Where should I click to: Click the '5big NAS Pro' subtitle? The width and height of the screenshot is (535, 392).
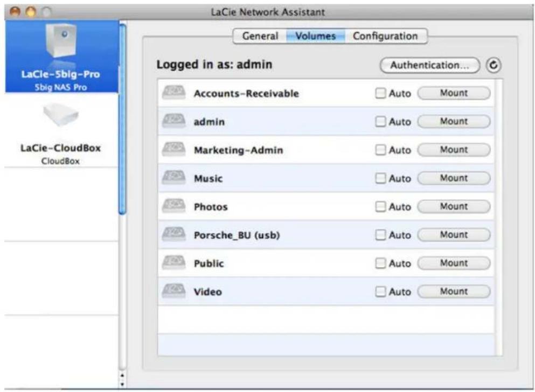point(61,87)
